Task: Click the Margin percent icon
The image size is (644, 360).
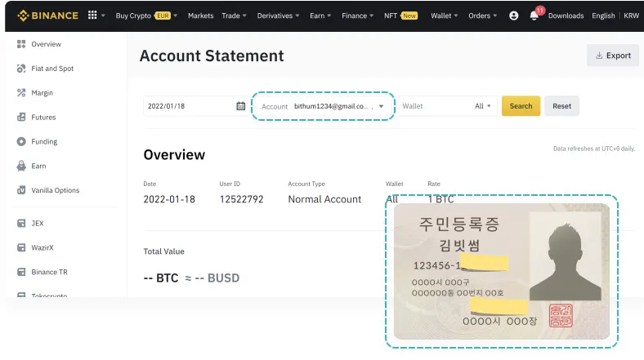Action: click(x=21, y=93)
